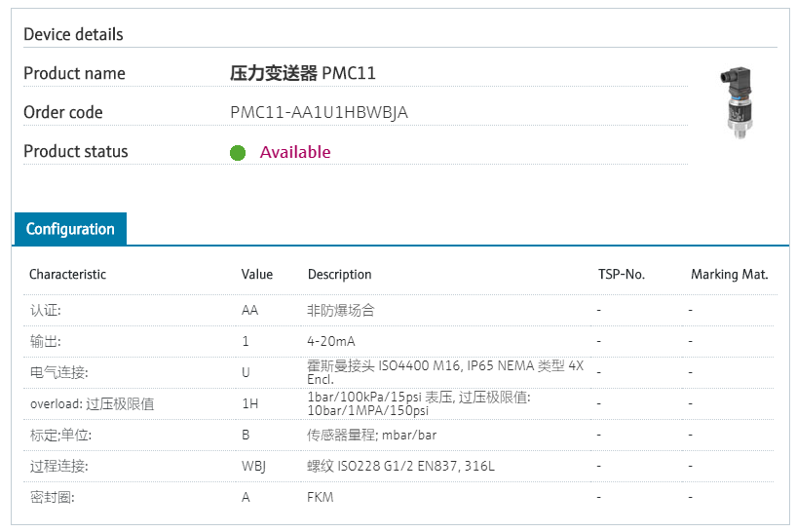
Task: Select the 认证 row with value AA
Action: tap(399, 310)
